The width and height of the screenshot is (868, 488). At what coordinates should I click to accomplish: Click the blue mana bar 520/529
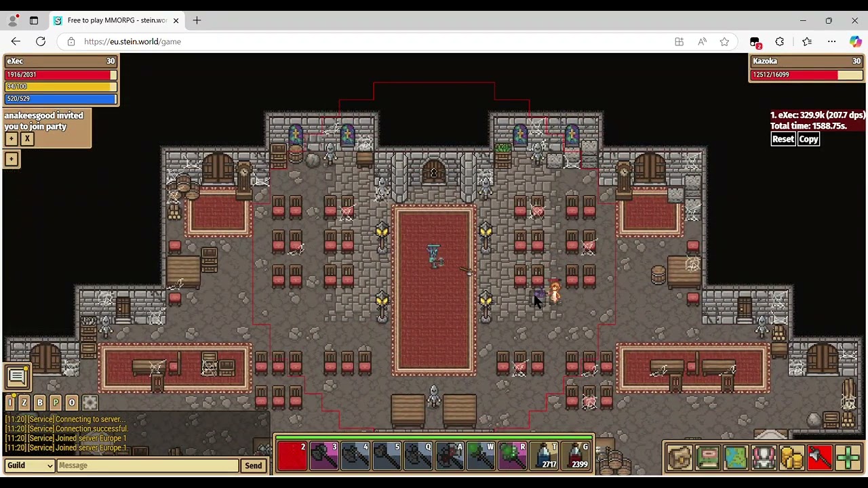[61, 99]
